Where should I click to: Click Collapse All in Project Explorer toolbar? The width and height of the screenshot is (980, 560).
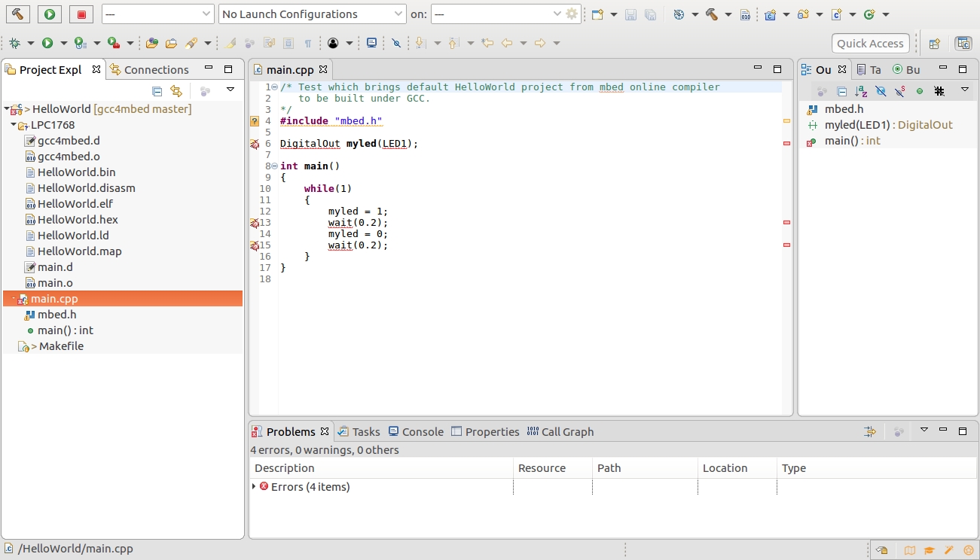(157, 91)
